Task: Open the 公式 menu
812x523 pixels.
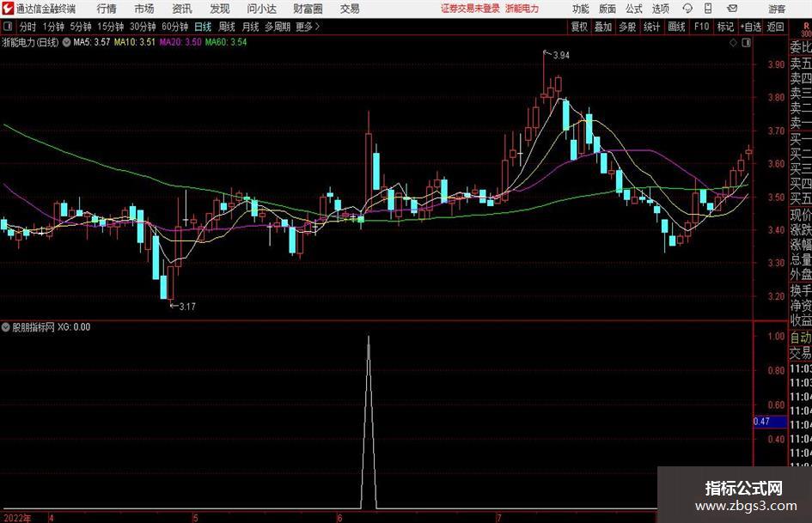Action: point(634,9)
